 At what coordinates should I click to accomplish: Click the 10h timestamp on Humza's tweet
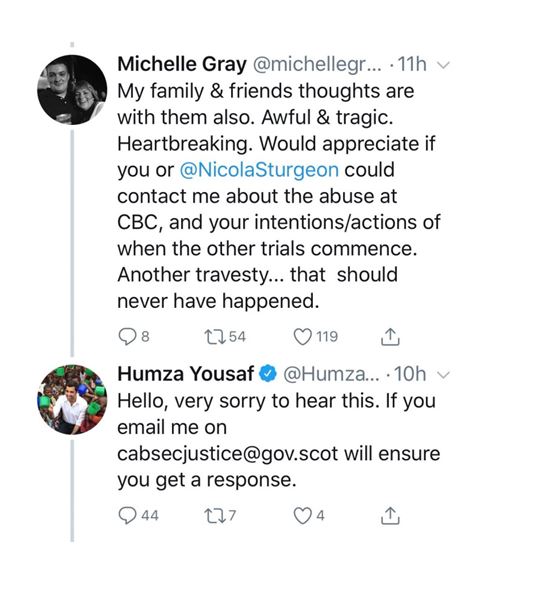coord(410,374)
